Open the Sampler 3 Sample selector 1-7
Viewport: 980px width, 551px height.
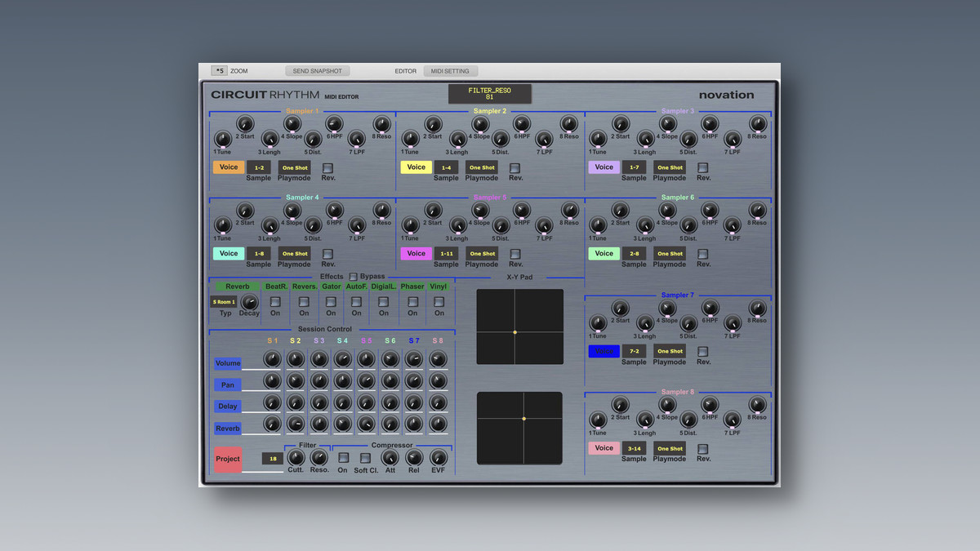pos(634,167)
